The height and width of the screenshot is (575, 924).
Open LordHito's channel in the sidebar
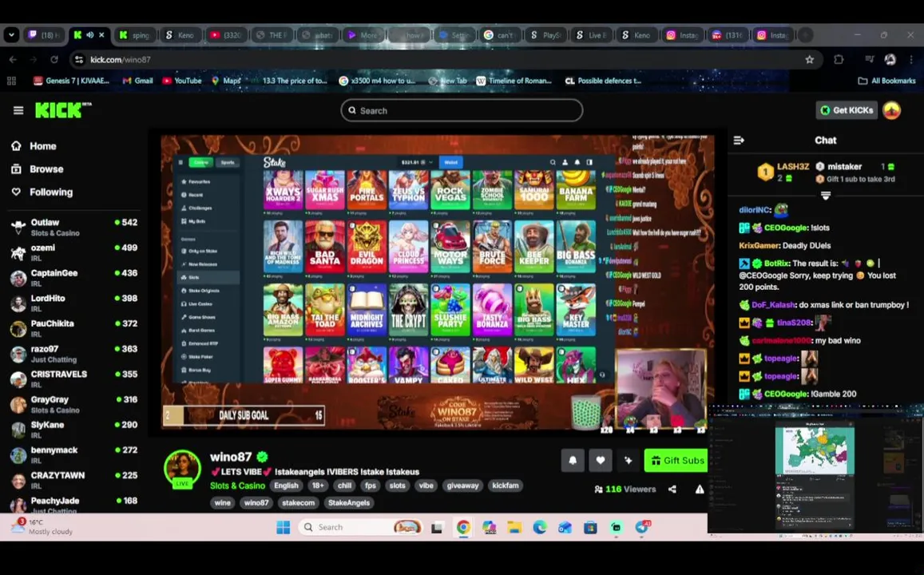coord(73,303)
